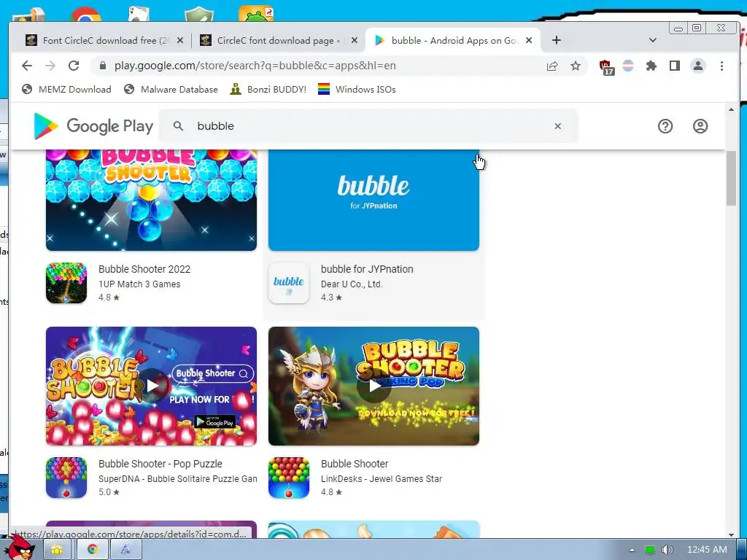
Task: Open the volume speaker tray icon
Action: [x=667, y=550]
